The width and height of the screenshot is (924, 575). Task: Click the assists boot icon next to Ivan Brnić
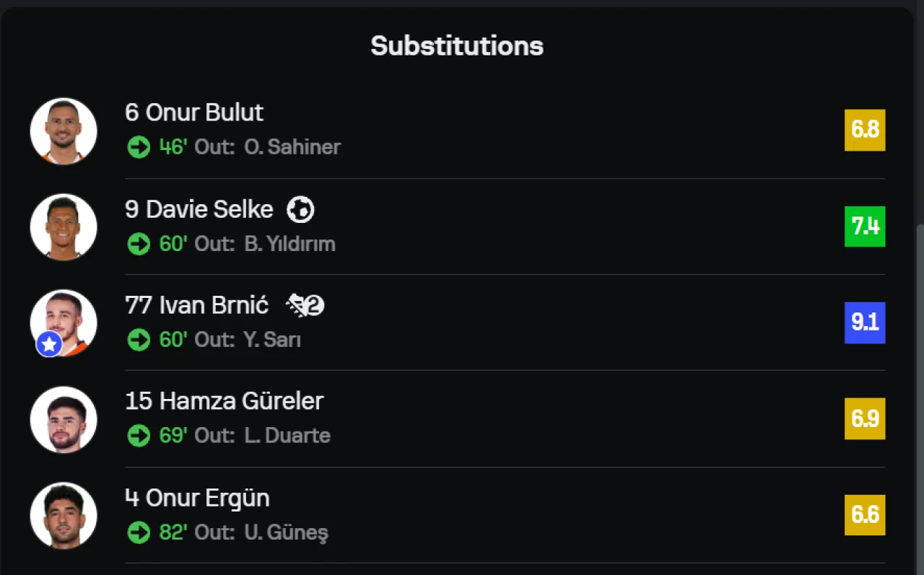coord(305,306)
